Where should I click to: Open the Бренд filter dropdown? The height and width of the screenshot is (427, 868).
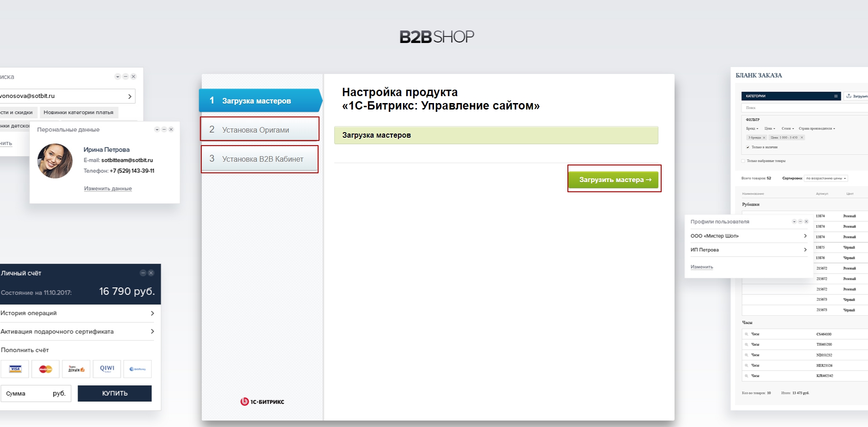752,128
